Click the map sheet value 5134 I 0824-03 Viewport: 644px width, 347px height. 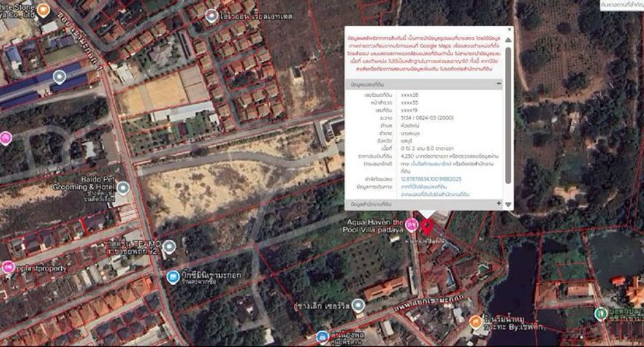pos(427,117)
